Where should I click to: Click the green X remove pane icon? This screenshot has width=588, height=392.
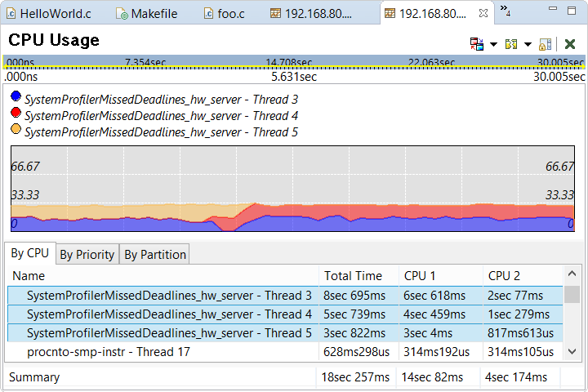click(570, 44)
